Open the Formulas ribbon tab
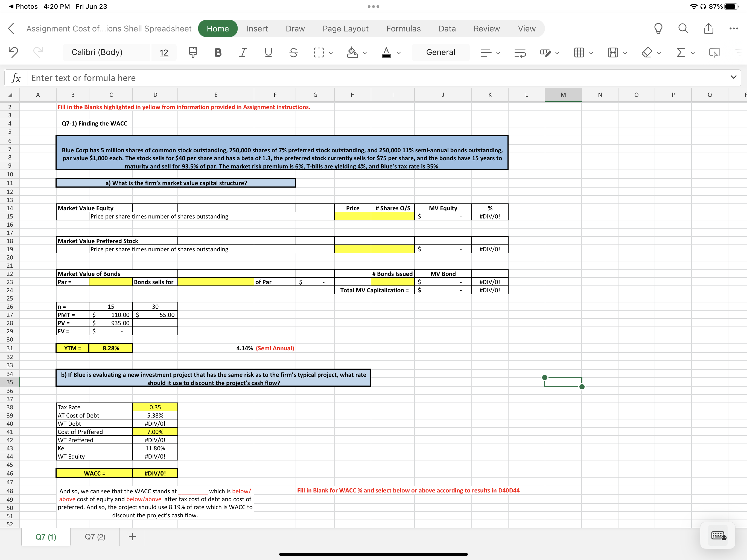 click(x=403, y=29)
